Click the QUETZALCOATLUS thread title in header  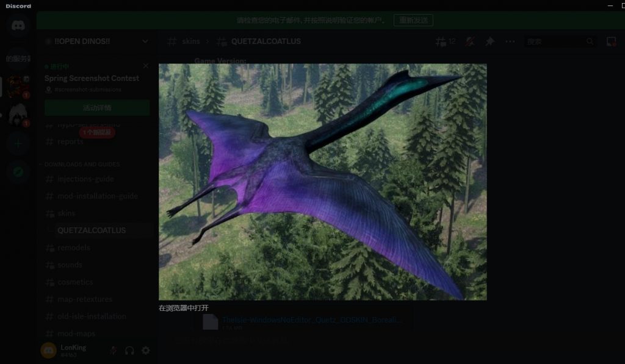click(266, 41)
